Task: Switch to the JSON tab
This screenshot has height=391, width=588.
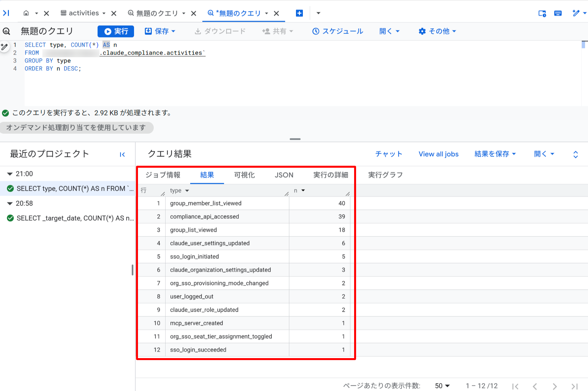Action: click(x=284, y=175)
